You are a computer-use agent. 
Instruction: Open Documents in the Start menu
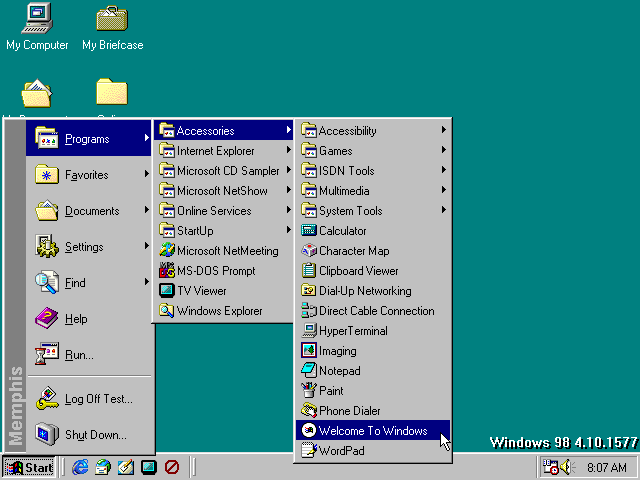tap(89, 211)
